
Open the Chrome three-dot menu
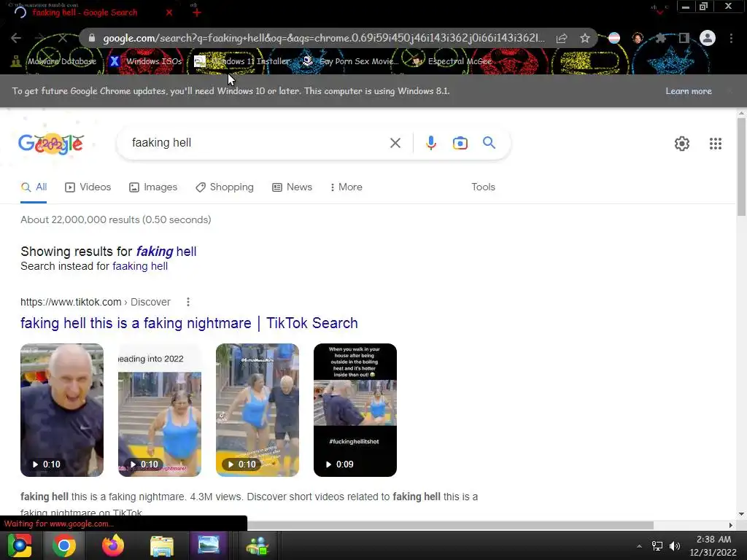pos(731,38)
